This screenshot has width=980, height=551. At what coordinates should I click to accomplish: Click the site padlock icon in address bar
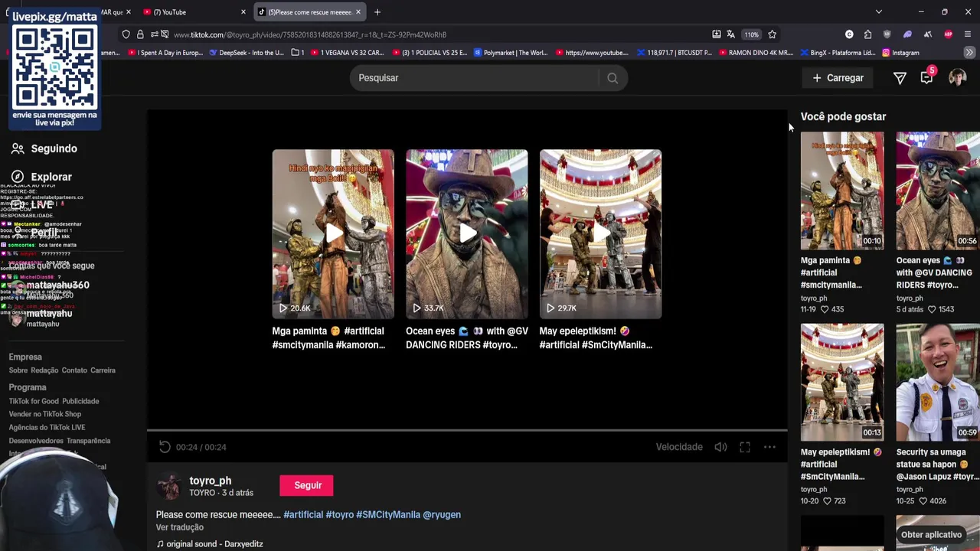tap(140, 34)
